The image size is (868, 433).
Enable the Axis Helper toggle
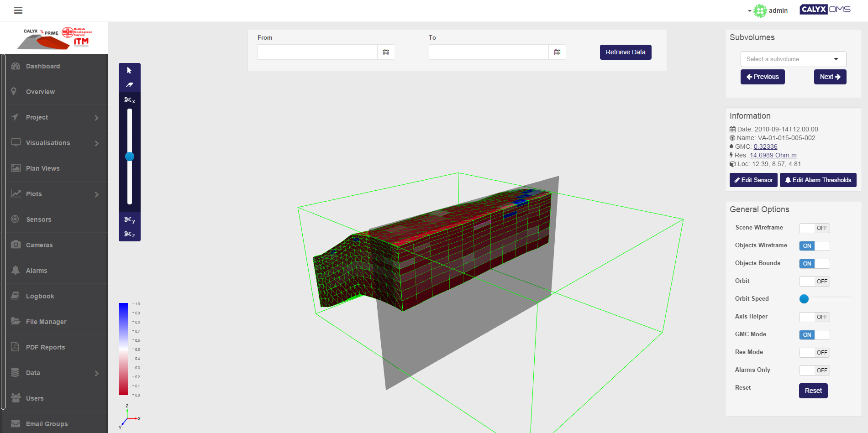pos(814,317)
